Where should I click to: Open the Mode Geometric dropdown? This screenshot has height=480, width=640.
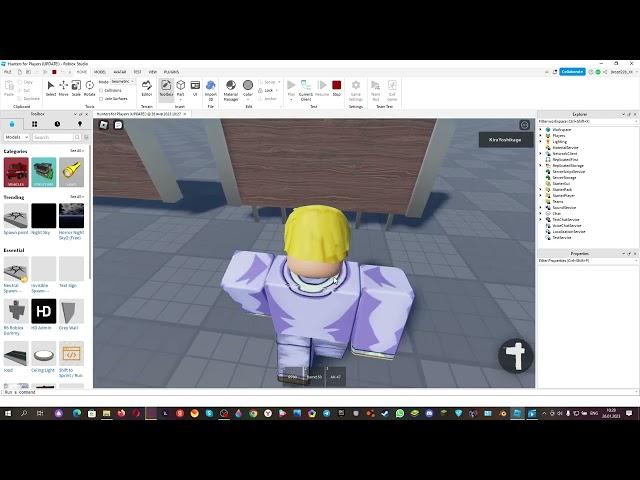(x=122, y=82)
